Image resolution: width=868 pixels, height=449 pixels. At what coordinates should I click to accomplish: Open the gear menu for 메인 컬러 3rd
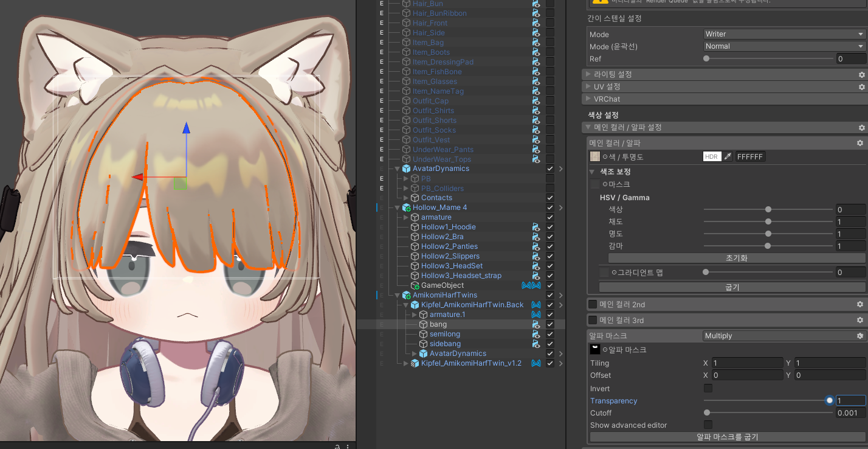860,320
